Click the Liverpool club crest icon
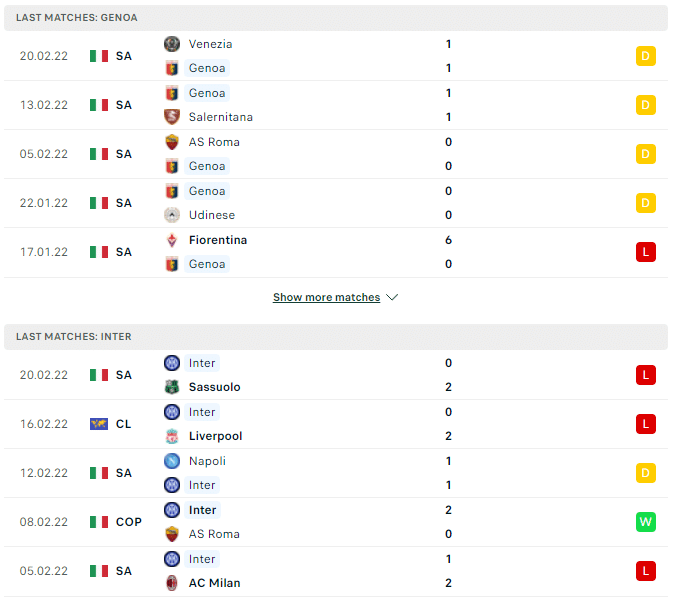The image size is (676, 602). click(x=173, y=438)
